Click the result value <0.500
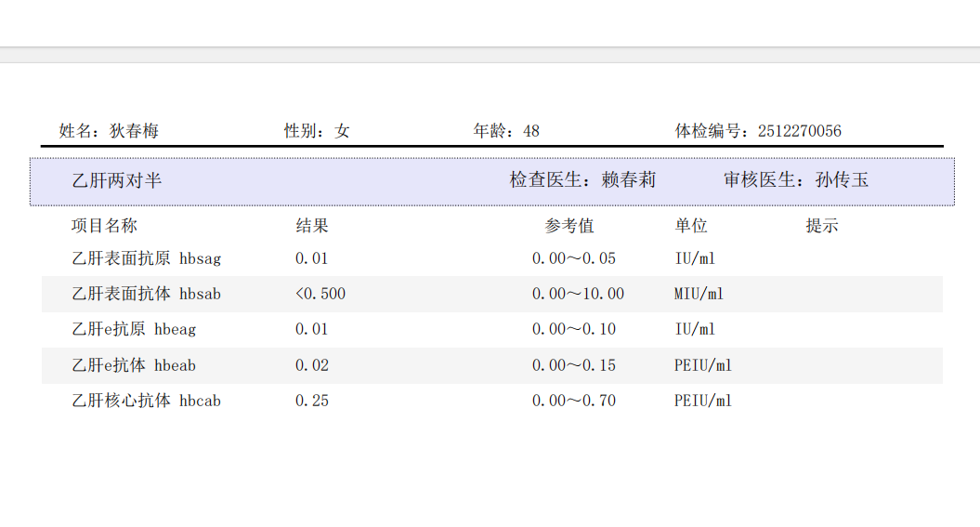980x527 pixels. click(320, 294)
